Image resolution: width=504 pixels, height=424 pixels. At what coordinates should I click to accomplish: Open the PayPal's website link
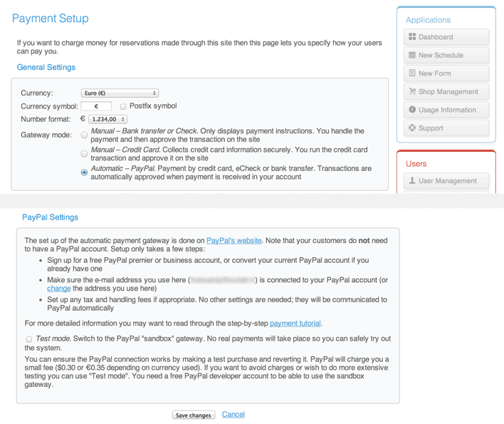click(233, 241)
